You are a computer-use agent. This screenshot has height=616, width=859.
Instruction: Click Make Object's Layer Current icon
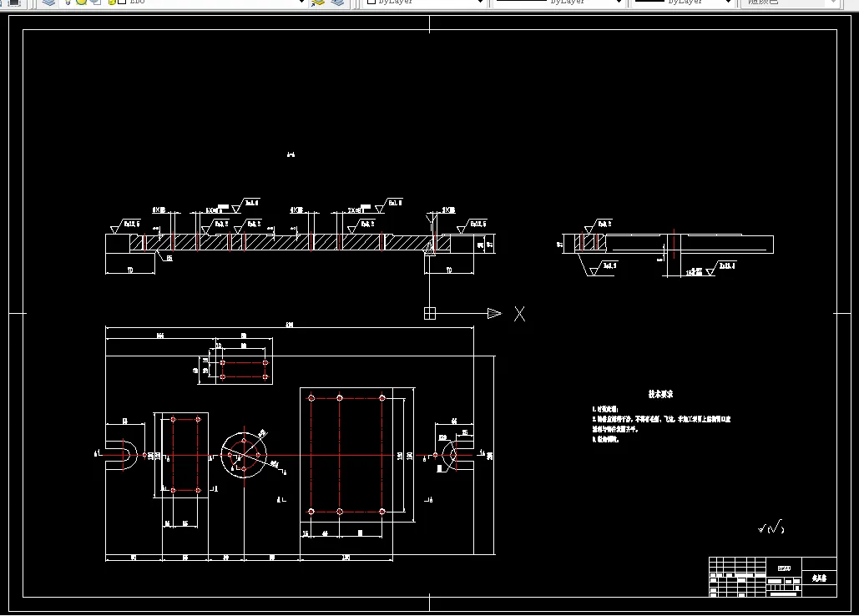(x=318, y=3)
